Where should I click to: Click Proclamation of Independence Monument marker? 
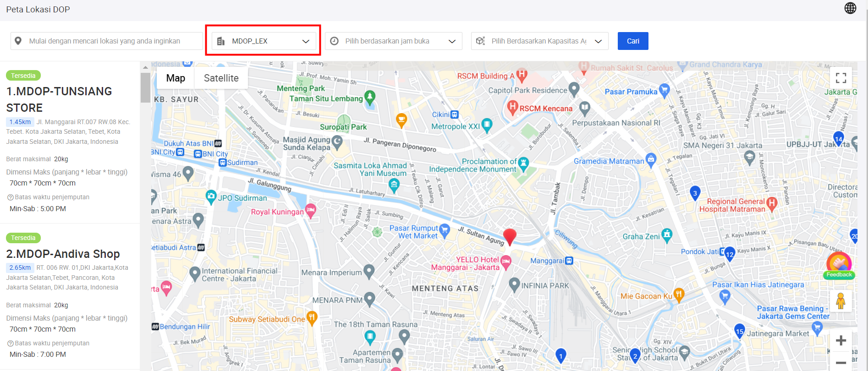(523, 164)
